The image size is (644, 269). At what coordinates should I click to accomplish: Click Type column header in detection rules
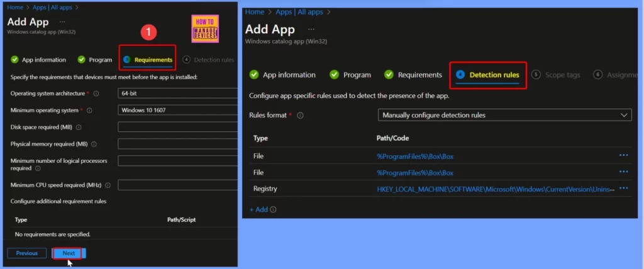[x=261, y=138]
